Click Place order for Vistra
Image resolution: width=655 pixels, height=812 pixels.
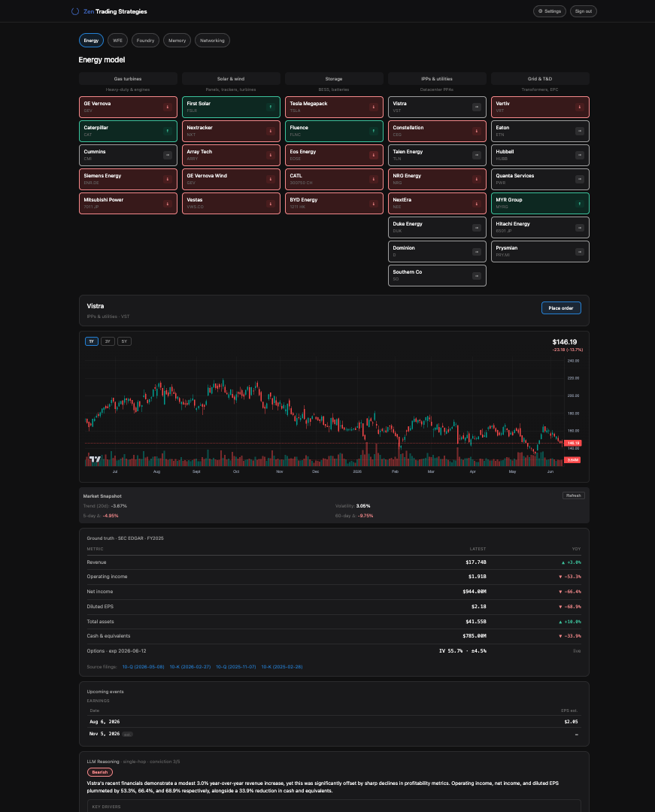coord(561,308)
